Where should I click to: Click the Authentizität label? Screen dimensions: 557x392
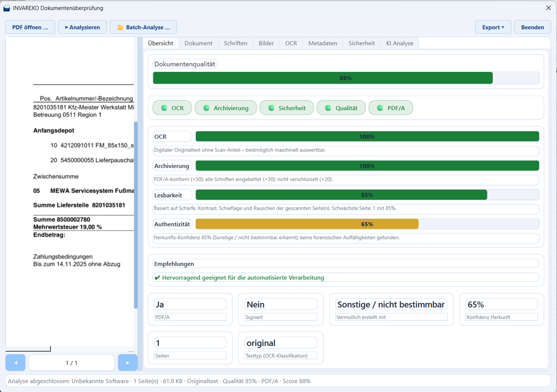point(173,224)
